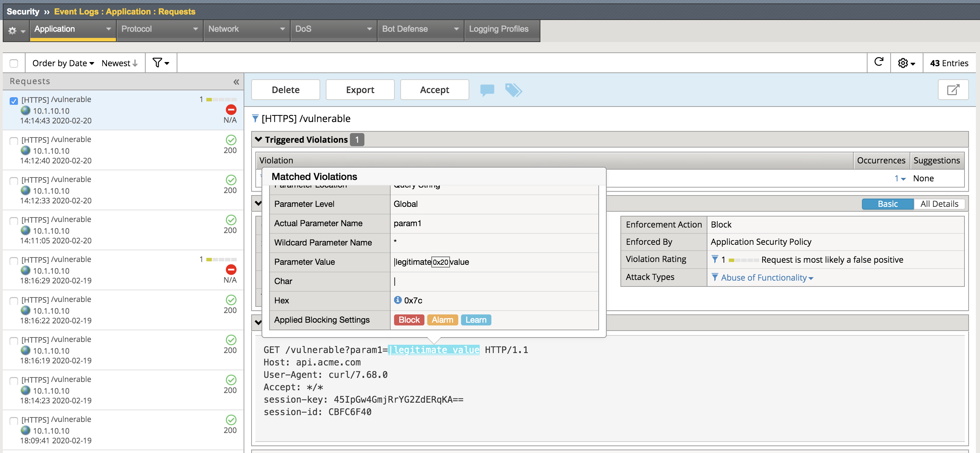Collapse the Requests panel with double chevron
The width and height of the screenshot is (980, 453).
(236, 82)
